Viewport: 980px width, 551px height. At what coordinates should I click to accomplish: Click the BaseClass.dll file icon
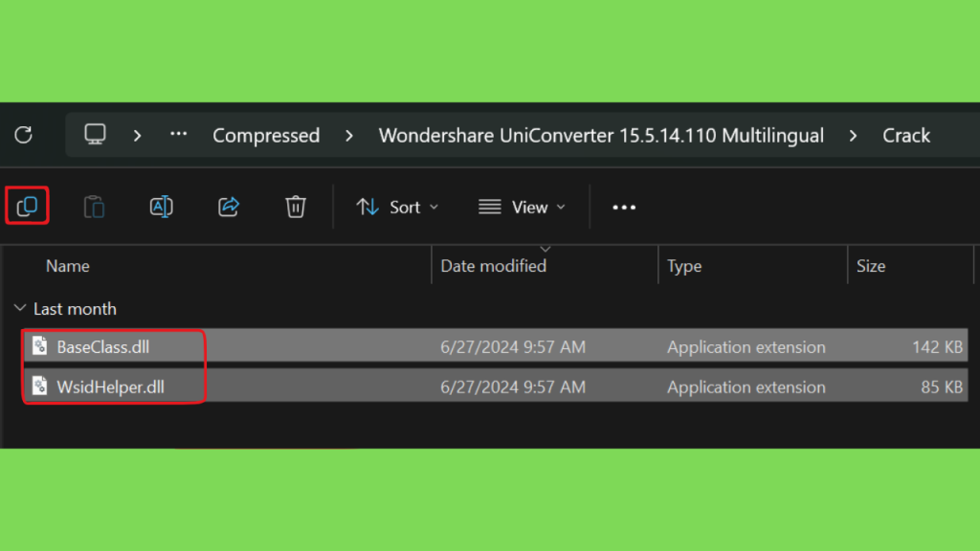(40, 345)
